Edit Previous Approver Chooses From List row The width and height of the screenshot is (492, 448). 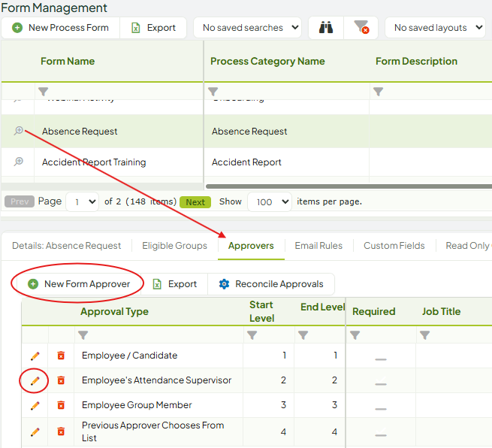[35, 432]
